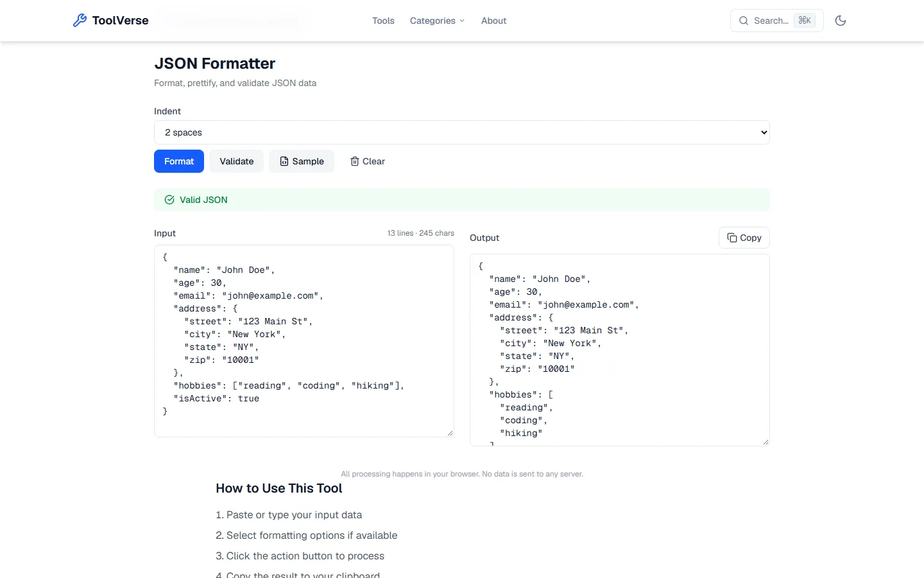924x578 pixels.
Task: Open the Indent dropdown showing 2 spaces
Action: pyautogui.click(x=462, y=132)
